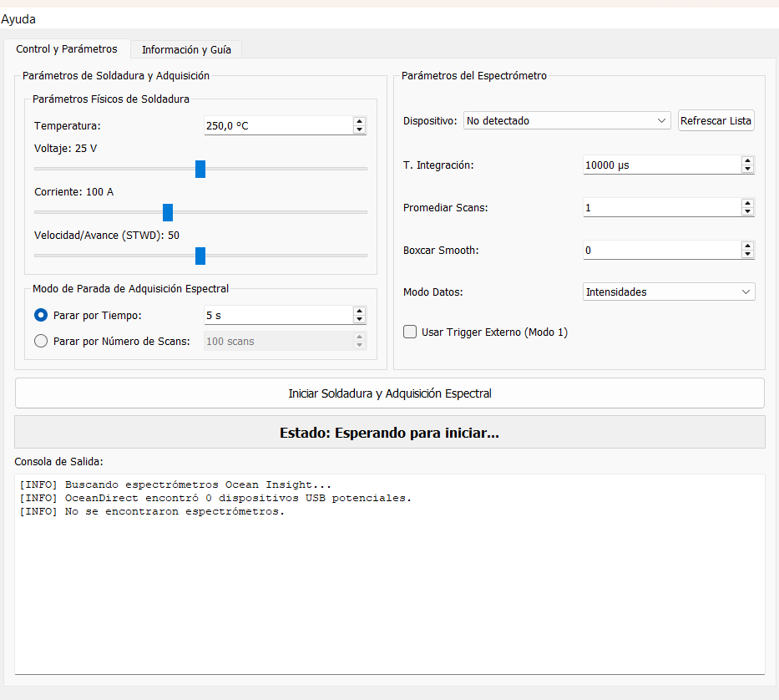The height and width of the screenshot is (700, 779).
Task: Select the Control y Parámetros tab
Action: tap(67, 48)
